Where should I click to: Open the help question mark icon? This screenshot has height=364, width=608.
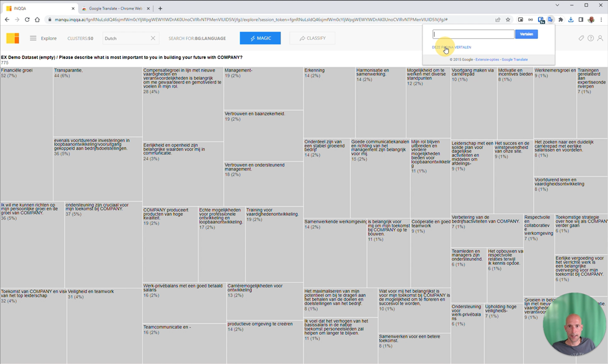tap(591, 38)
